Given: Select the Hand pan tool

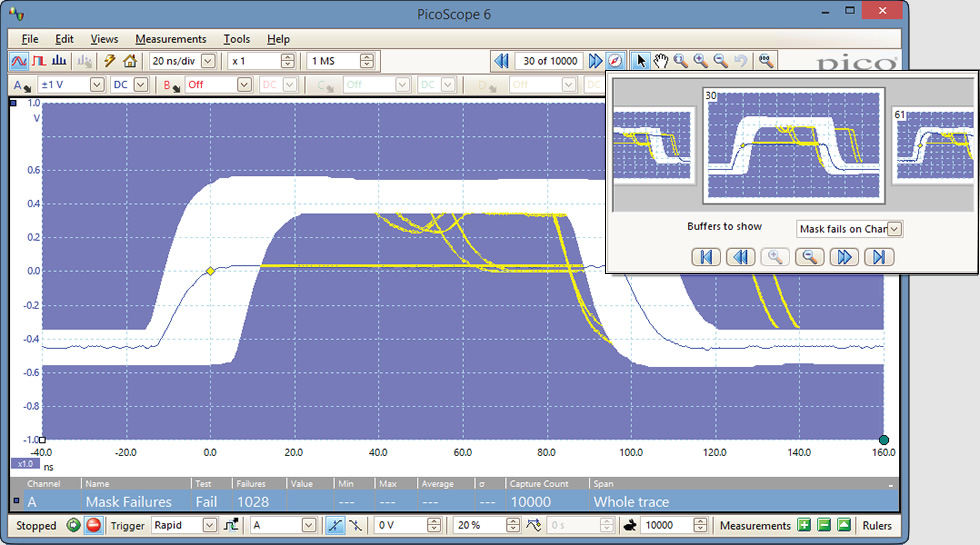Looking at the screenshot, I should (661, 61).
